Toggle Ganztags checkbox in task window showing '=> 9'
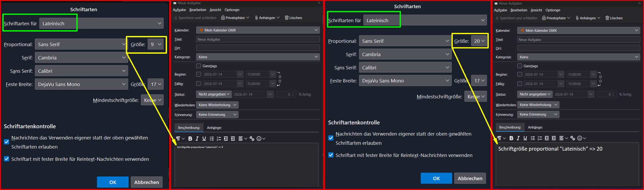 point(199,66)
